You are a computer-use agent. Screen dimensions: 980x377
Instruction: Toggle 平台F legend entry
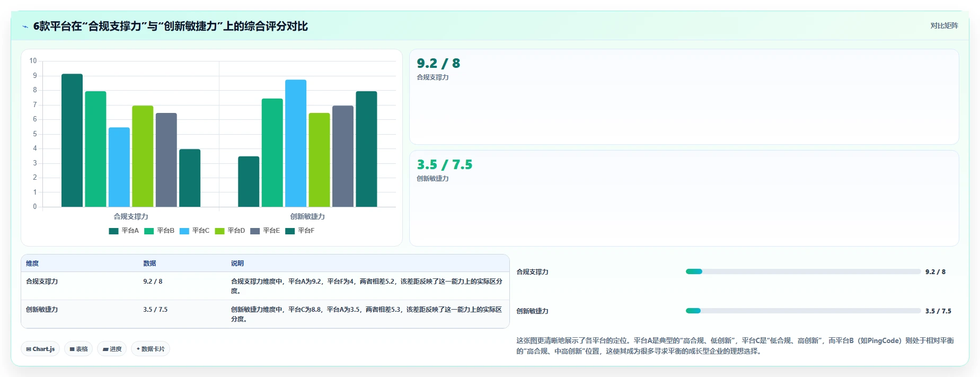(x=300, y=231)
